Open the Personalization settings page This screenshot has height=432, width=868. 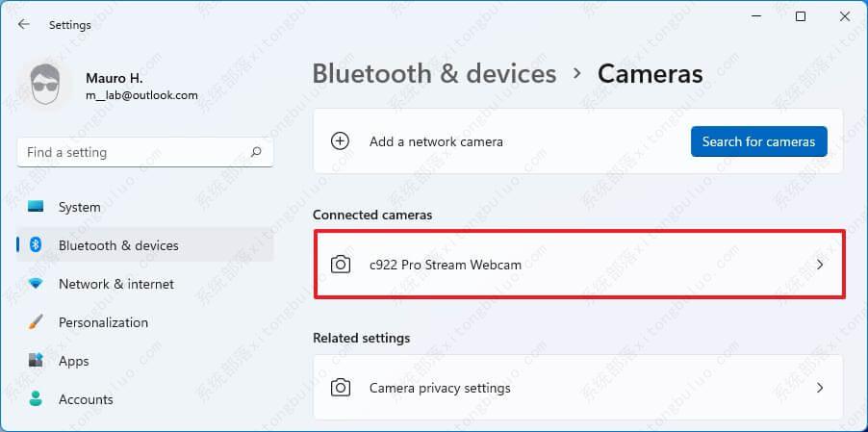[103, 322]
